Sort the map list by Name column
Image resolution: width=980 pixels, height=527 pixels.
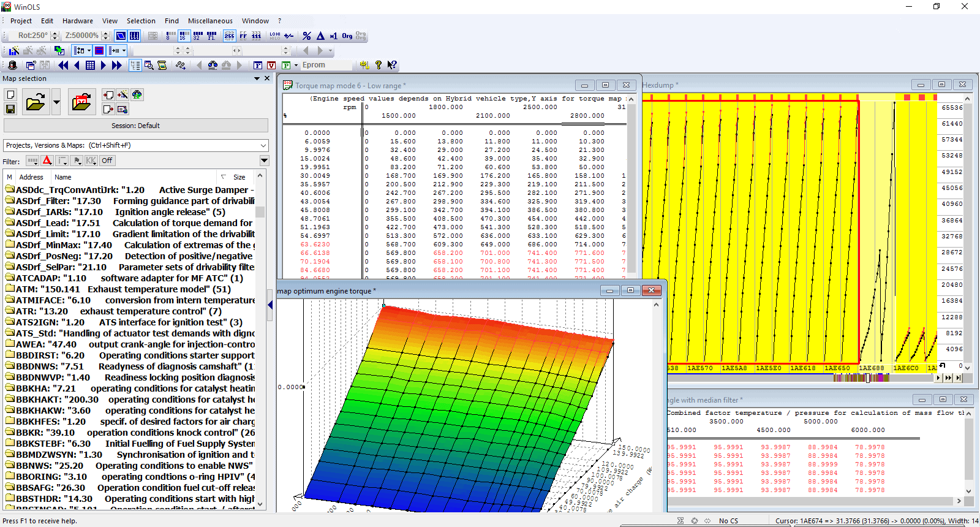point(63,177)
